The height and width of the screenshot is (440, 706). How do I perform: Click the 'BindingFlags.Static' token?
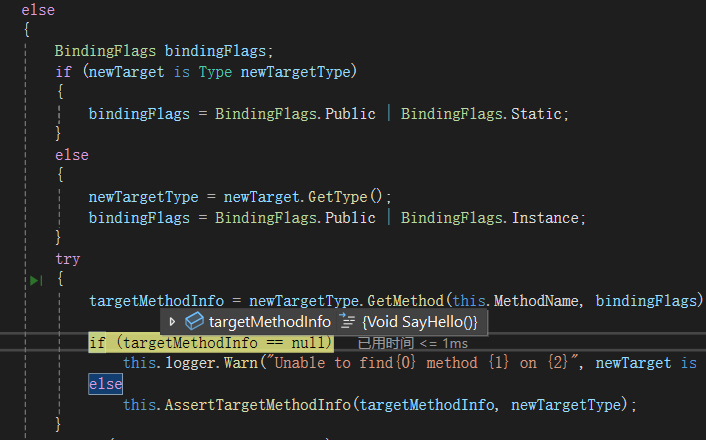tap(484, 114)
